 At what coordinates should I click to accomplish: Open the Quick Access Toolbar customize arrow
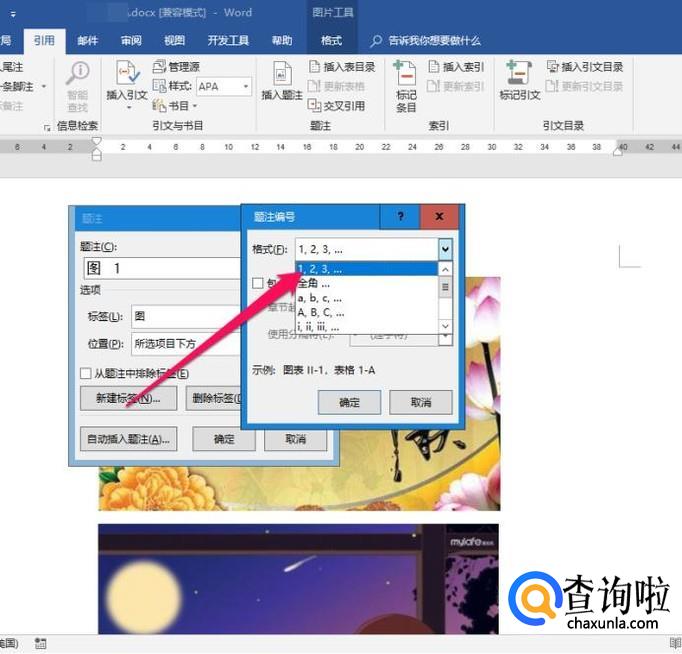point(13,14)
